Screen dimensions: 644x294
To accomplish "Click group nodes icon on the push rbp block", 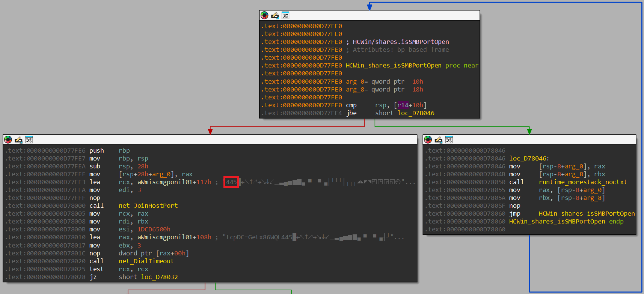I will 29,140.
